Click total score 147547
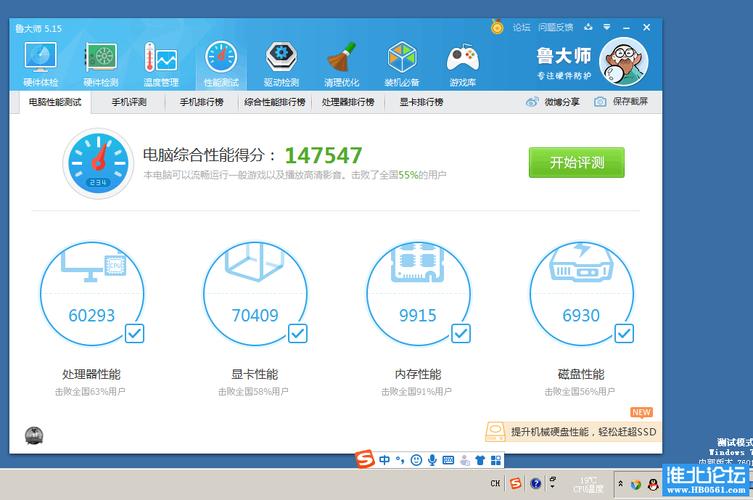Screen dimensions: 753x500 [324, 155]
